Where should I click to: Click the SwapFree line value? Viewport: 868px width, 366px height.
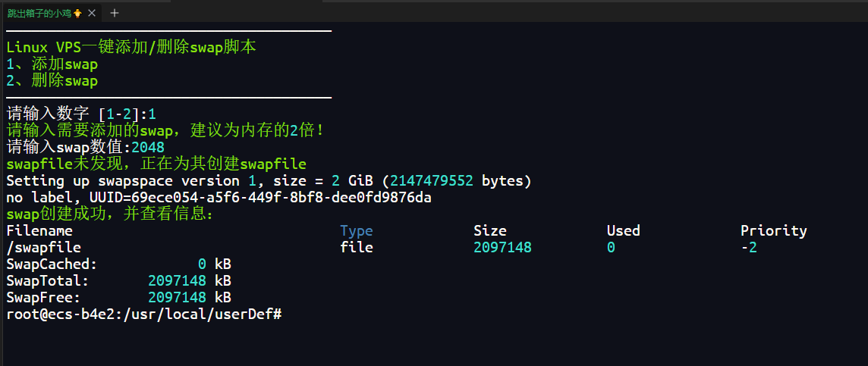pos(177,298)
